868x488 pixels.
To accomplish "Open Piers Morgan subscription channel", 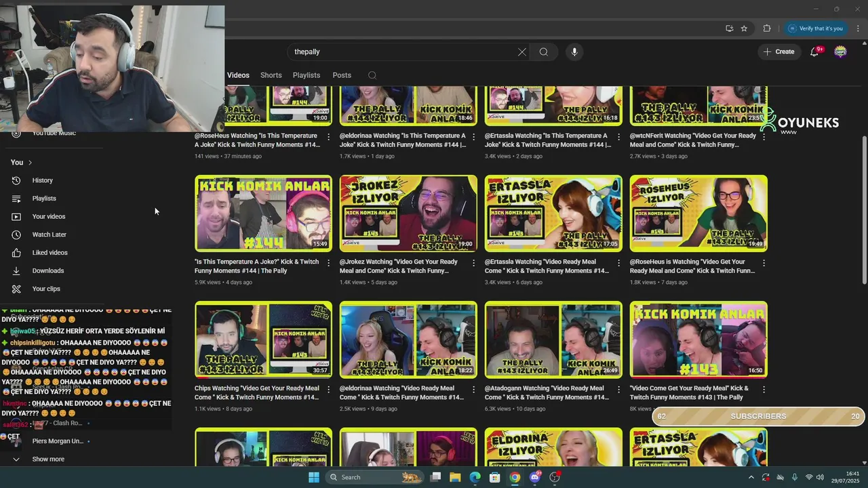I will [x=58, y=441].
